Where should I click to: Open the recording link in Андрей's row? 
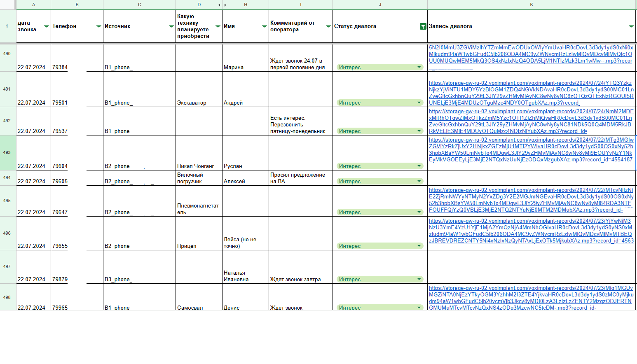click(x=531, y=93)
